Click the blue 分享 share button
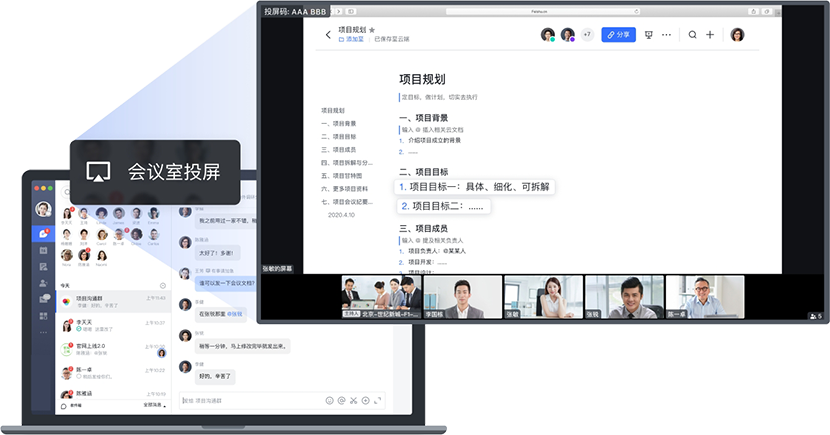 point(618,35)
